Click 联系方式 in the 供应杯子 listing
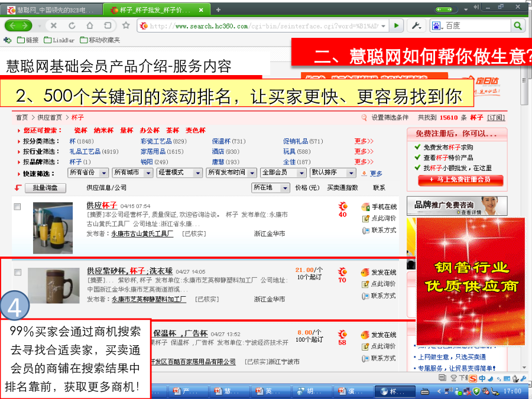 click(379, 231)
